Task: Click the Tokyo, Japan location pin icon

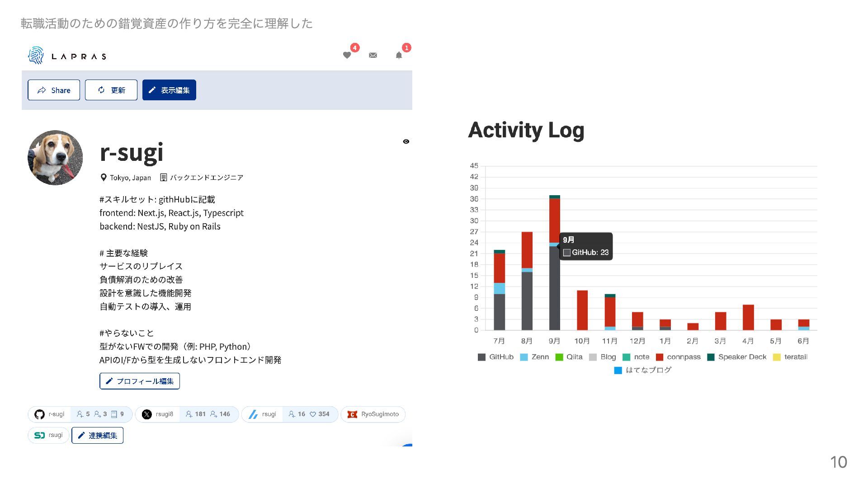Action: (104, 178)
